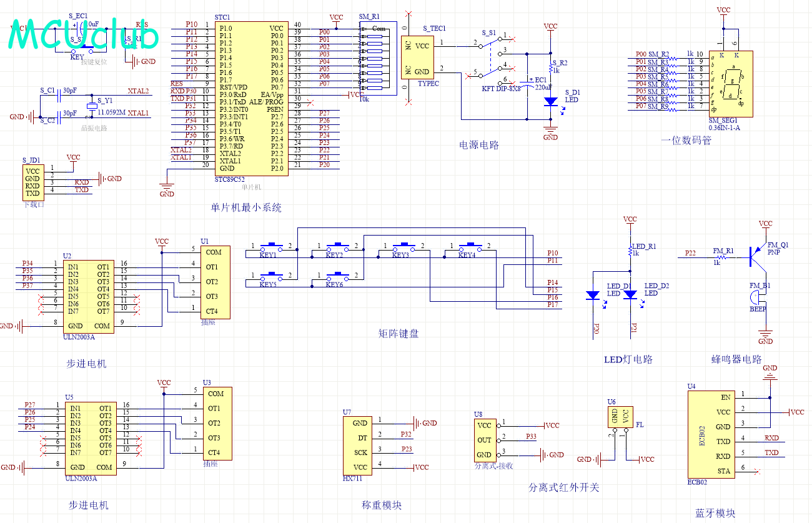Select the KEY4 push button symbol

[x=470, y=248]
